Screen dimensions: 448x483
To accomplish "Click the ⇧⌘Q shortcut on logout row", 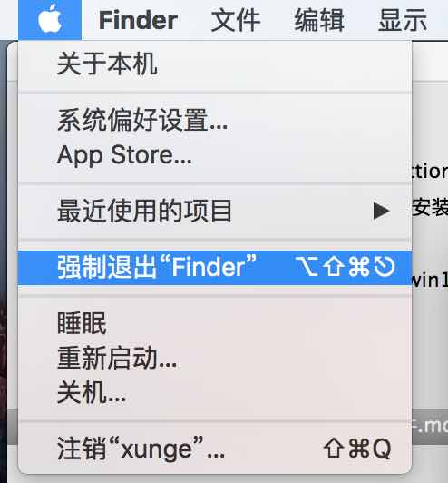I will click(x=357, y=449).
